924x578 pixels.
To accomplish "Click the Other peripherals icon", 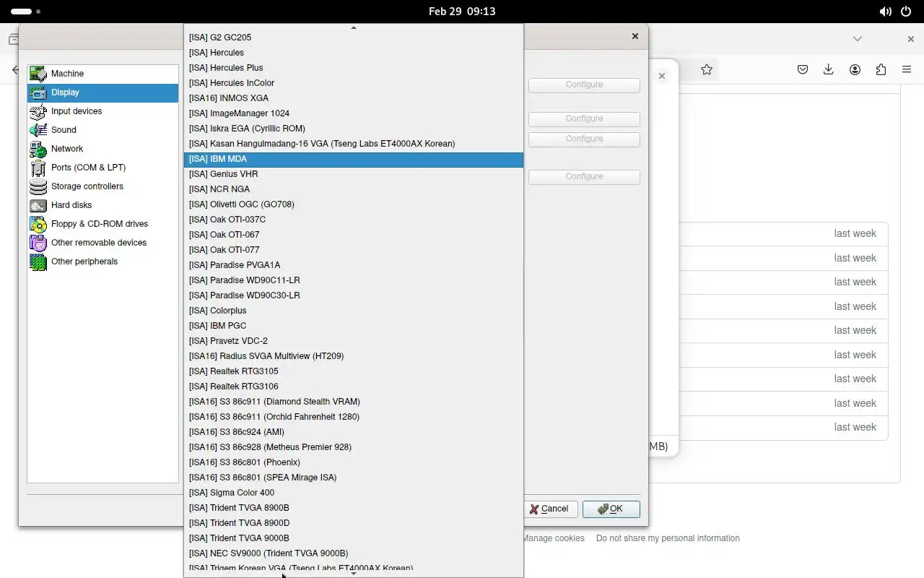I will (x=38, y=262).
